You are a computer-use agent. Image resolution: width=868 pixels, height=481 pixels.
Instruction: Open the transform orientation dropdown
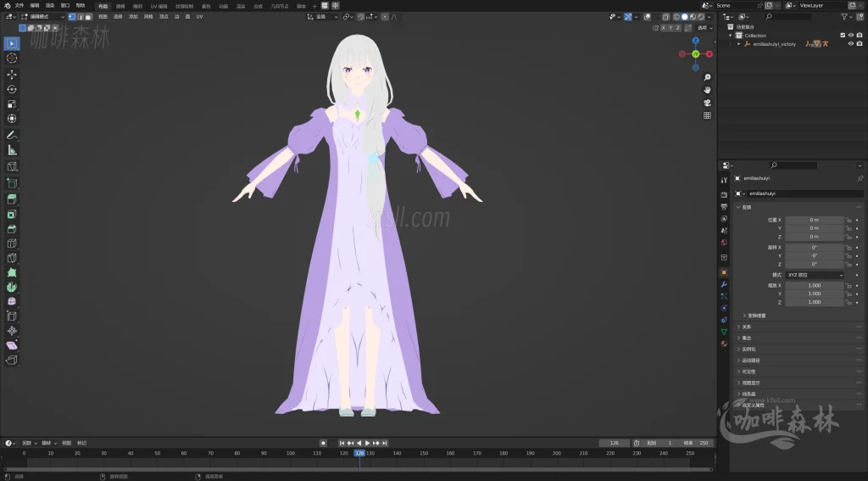click(x=323, y=17)
